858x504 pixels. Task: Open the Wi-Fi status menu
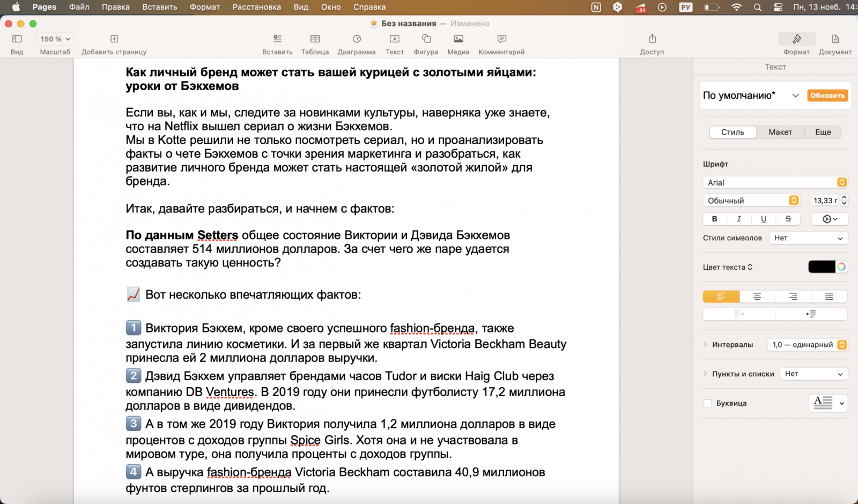tap(736, 8)
